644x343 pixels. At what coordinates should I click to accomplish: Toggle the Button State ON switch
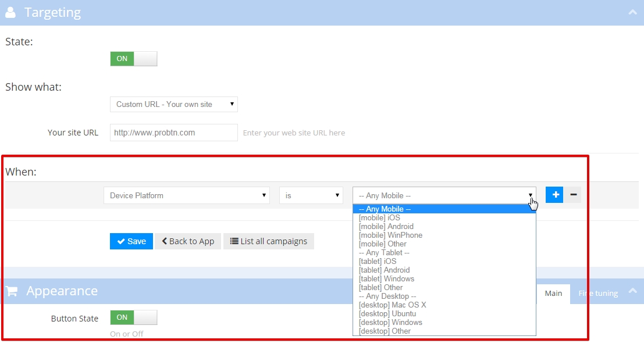point(133,317)
